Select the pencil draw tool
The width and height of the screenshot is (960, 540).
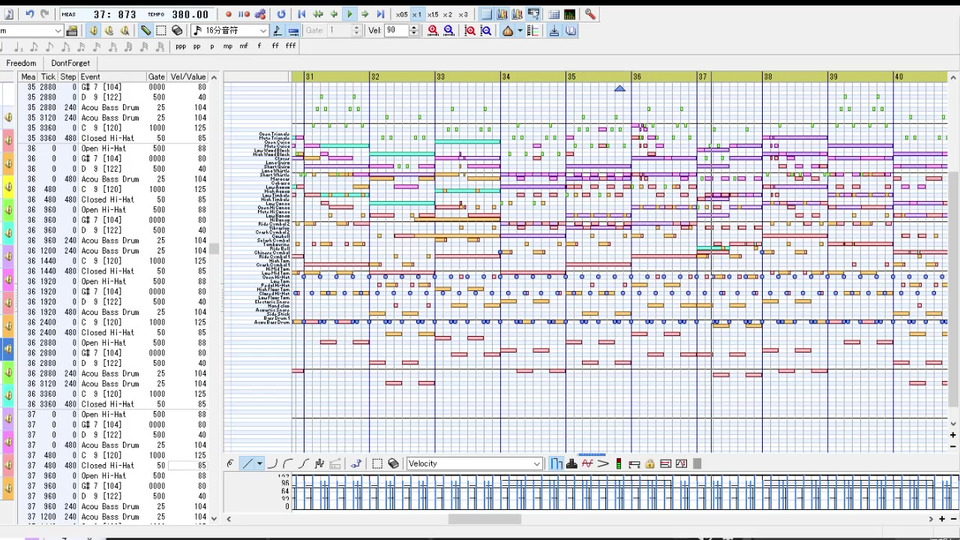(x=146, y=30)
